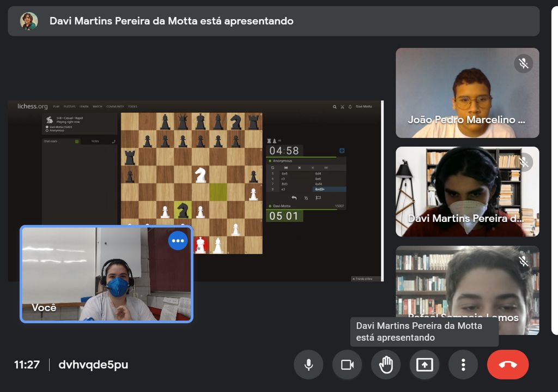
Task: Open lichess TOOLS menu
Action: click(x=132, y=106)
